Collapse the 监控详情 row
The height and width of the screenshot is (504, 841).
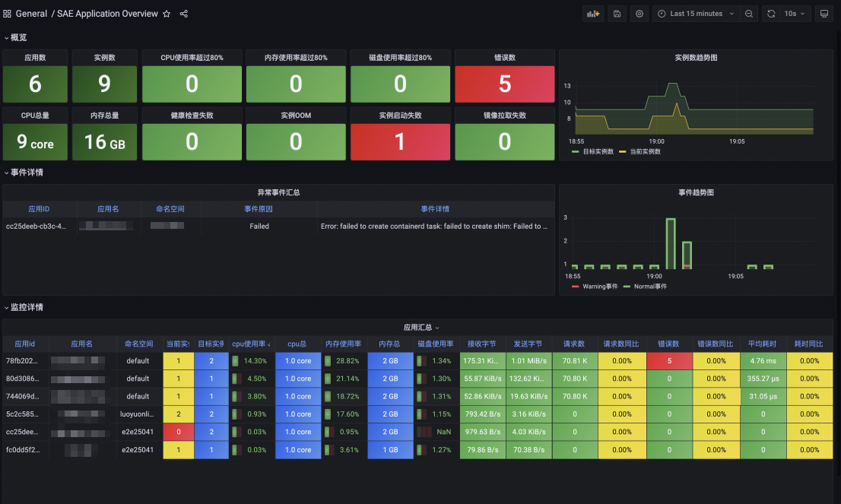click(24, 307)
